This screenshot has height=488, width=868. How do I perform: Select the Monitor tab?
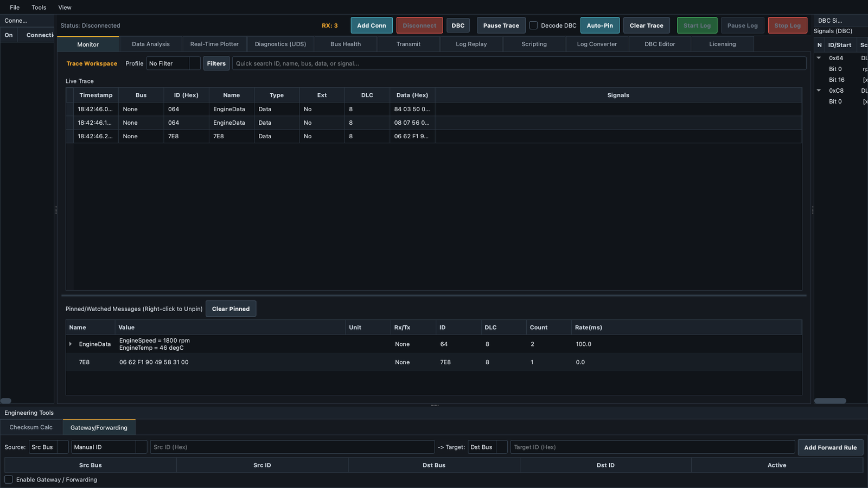[88, 44]
